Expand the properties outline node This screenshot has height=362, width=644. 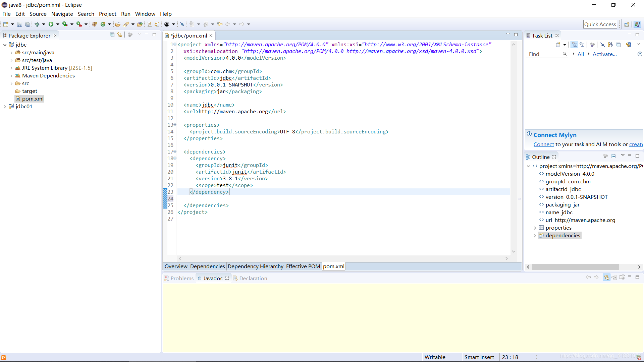[x=534, y=228]
